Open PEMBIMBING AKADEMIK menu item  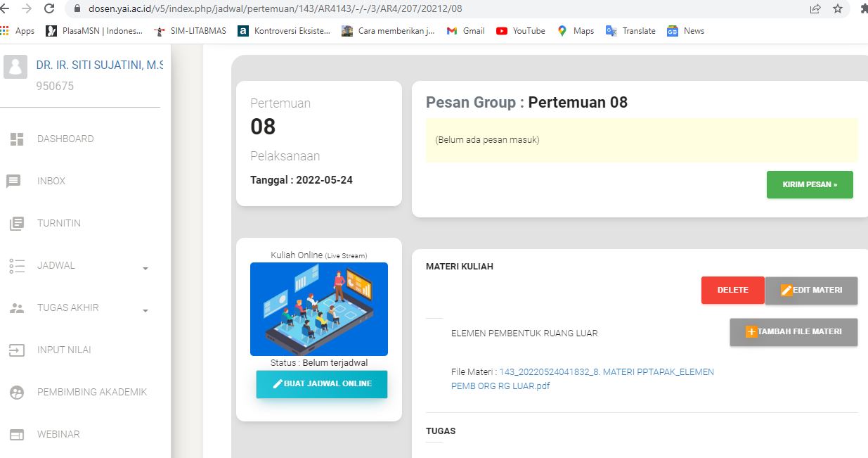[x=92, y=392]
